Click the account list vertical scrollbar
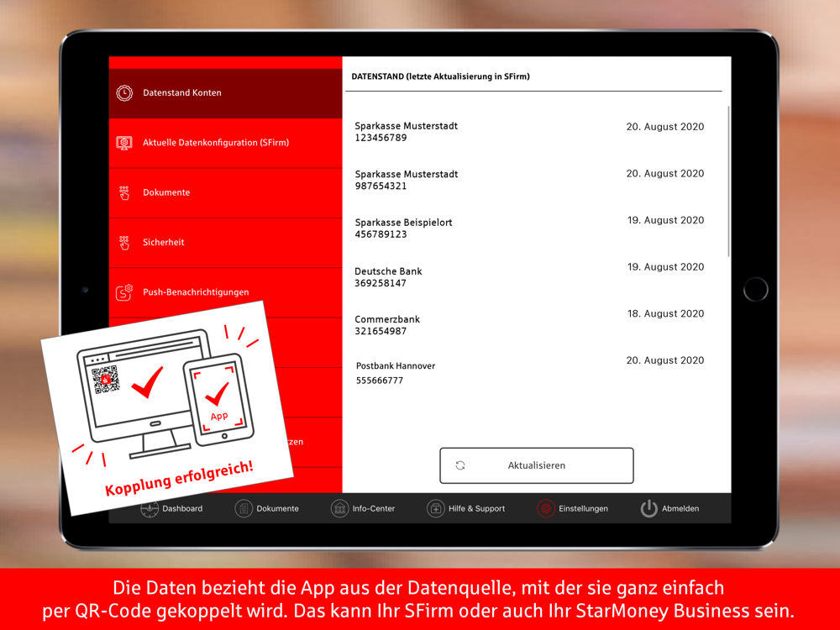The height and width of the screenshot is (630, 840). 728,181
